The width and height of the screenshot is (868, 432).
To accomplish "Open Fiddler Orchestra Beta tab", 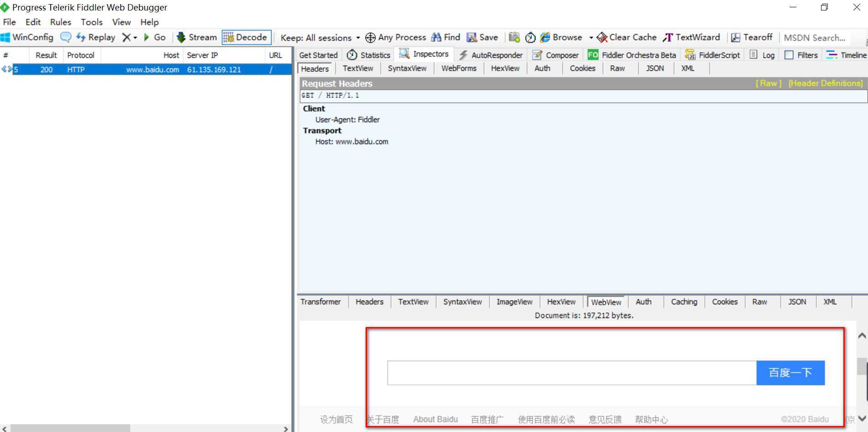I will pos(632,55).
